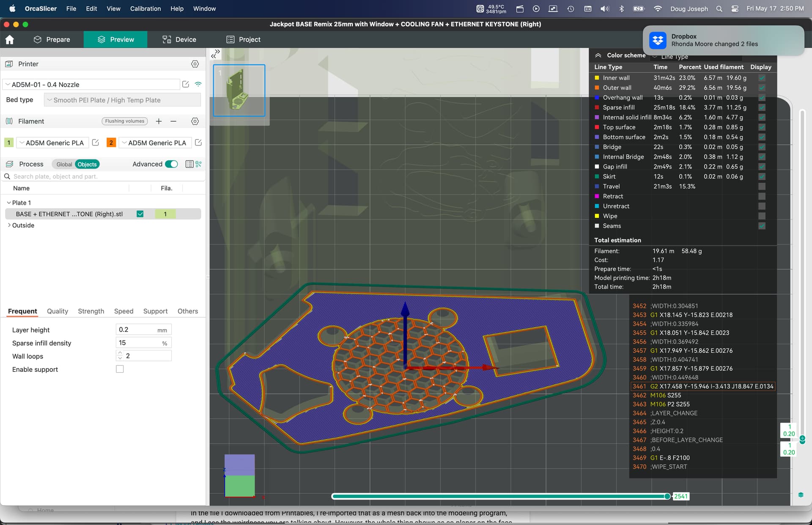Open filament settings gear icon
Viewport: 812px width, 525px height.
pyautogui.click(x=195, y=121)
